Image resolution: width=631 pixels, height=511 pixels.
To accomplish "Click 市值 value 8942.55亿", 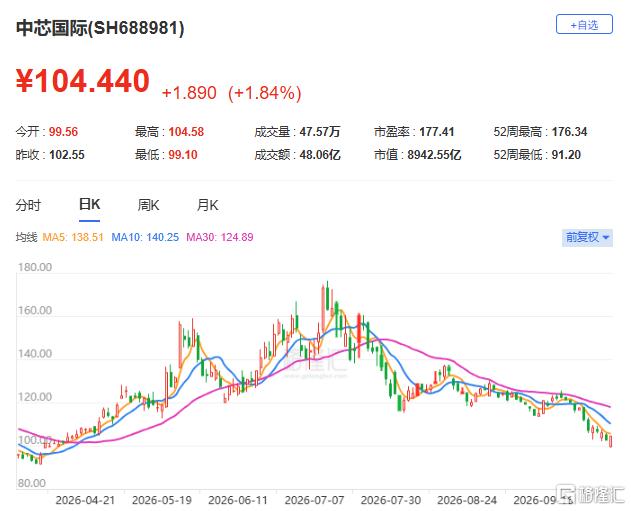I will [x=434, y=155].
